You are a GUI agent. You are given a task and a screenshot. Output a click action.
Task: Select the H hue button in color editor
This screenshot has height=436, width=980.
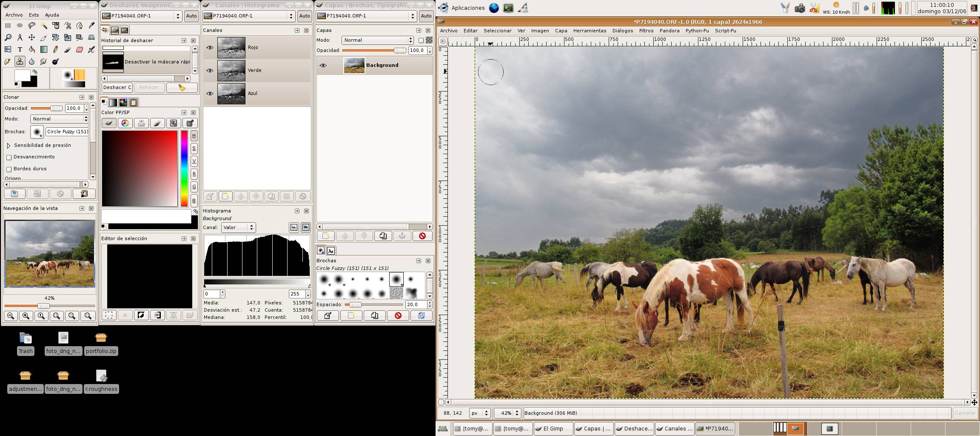click(194, 136)
